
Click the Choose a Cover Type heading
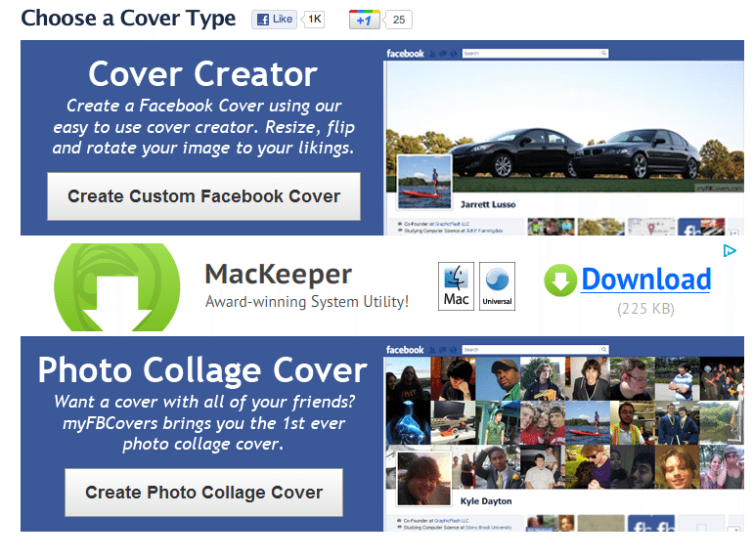coord(128,19)
